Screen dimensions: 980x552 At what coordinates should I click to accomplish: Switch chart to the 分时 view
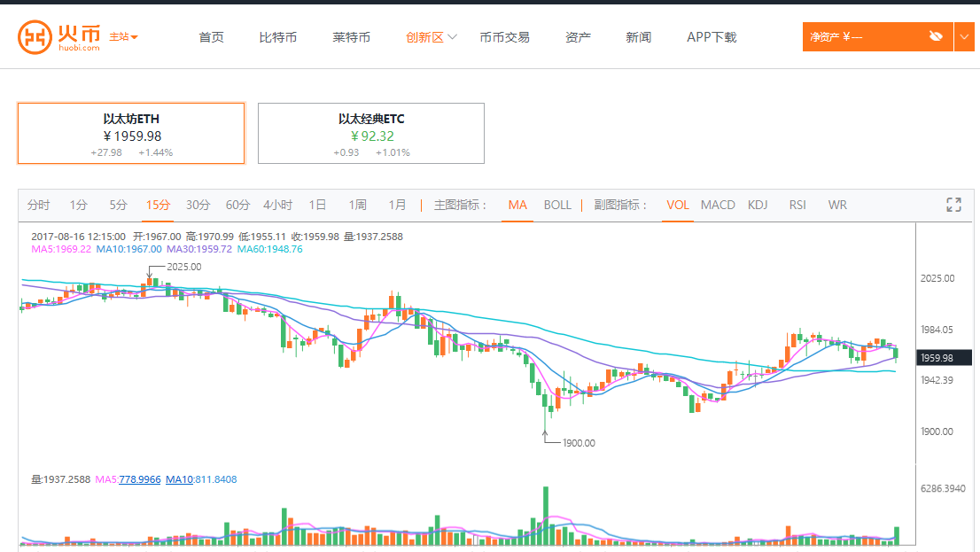coord(38,205)
